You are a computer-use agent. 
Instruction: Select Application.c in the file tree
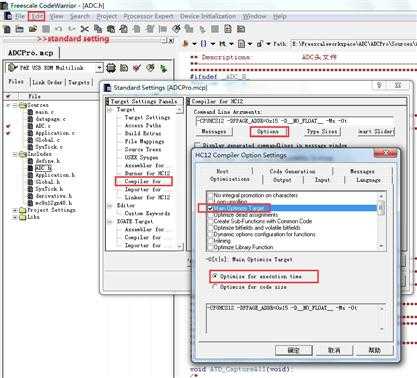[55, 133]
